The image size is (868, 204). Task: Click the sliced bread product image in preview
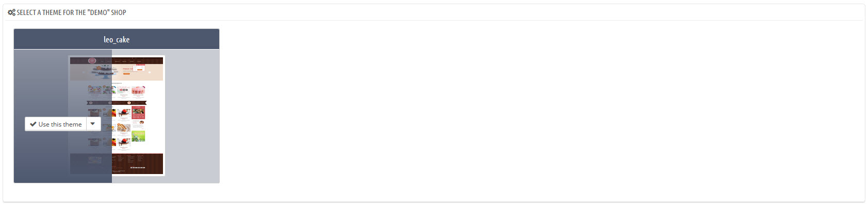coord(124,127)
